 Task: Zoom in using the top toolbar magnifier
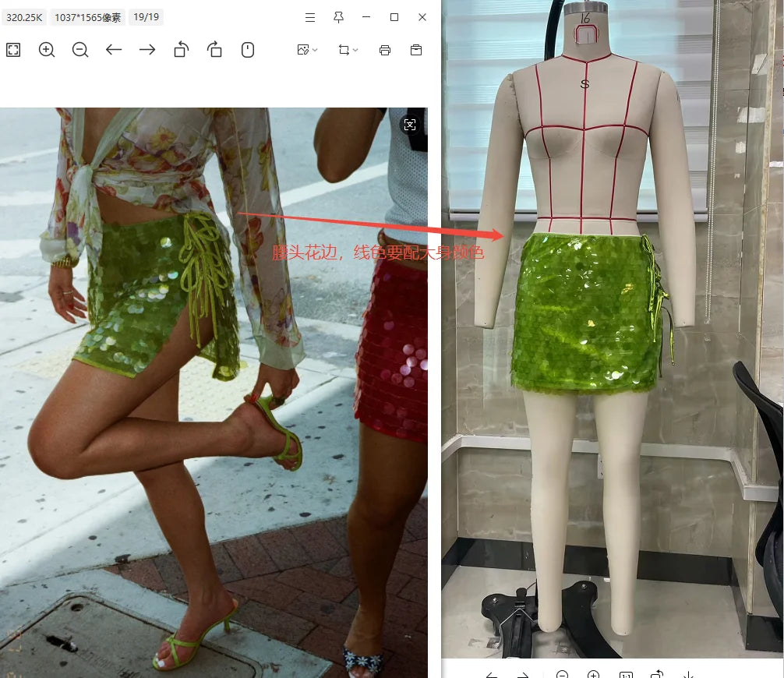(x=47, y=50)
